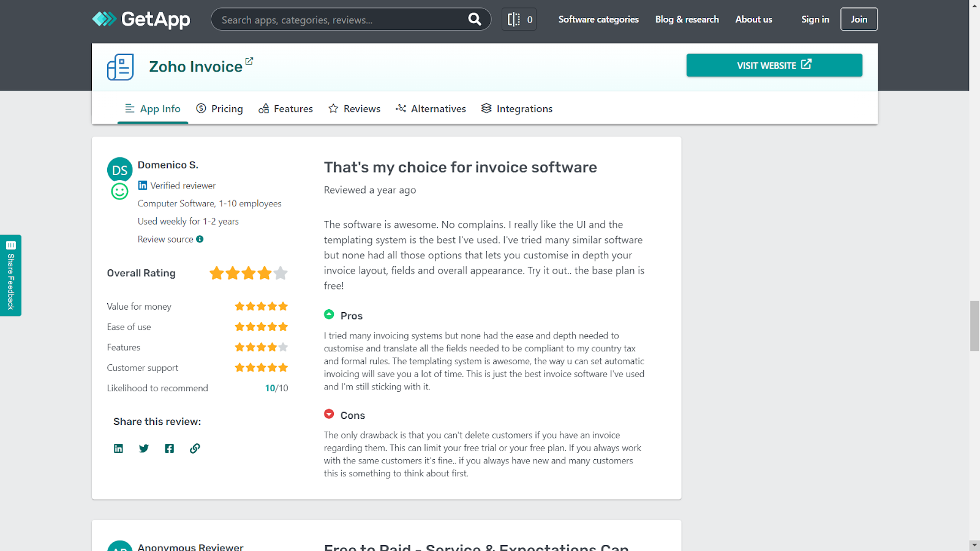Image resolution: width=980 pixels, height=551 pixels.
Task: Click the Join button
Action: click(x=859, y=20)
